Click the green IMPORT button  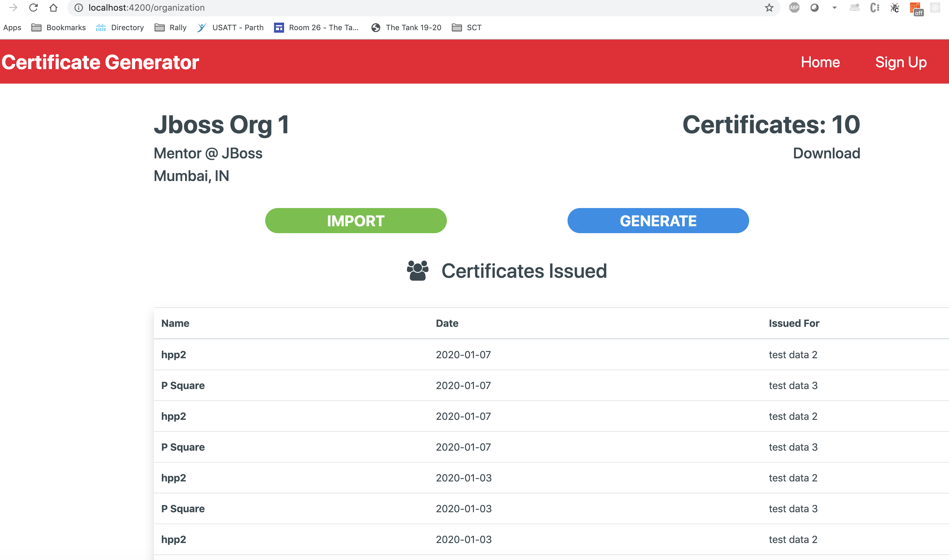coord(356,221)
